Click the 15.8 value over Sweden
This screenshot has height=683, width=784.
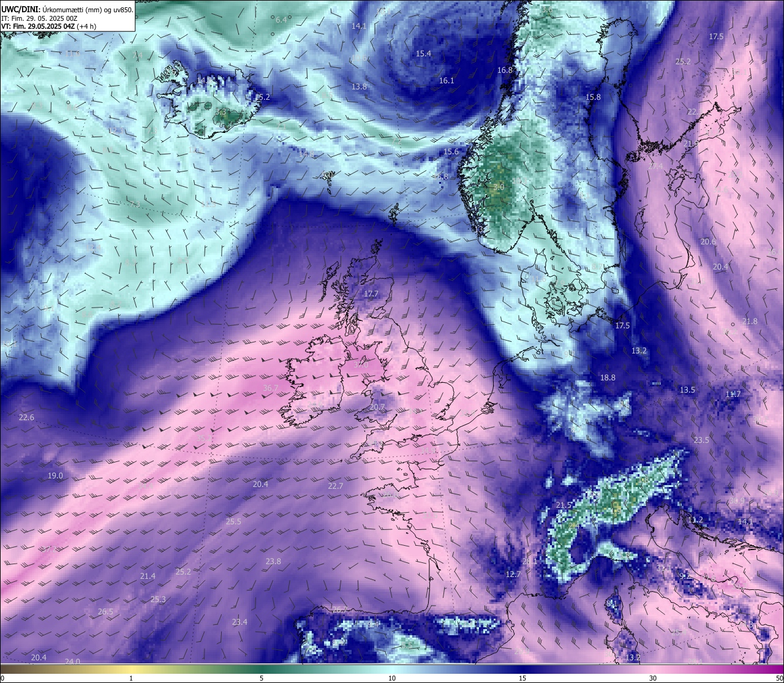[x=593, y=97]
